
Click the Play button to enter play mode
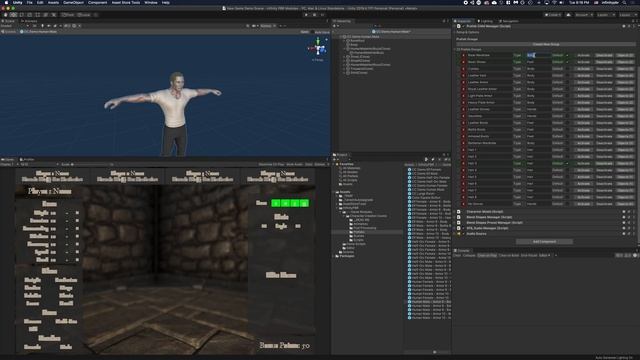[x=306, y=15]
